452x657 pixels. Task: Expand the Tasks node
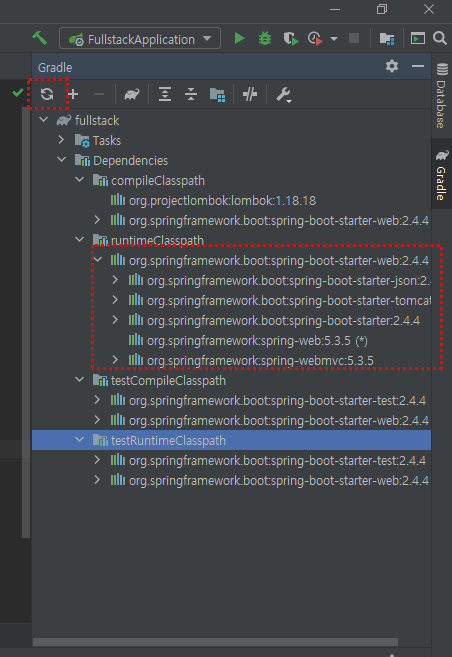[61, 140]
